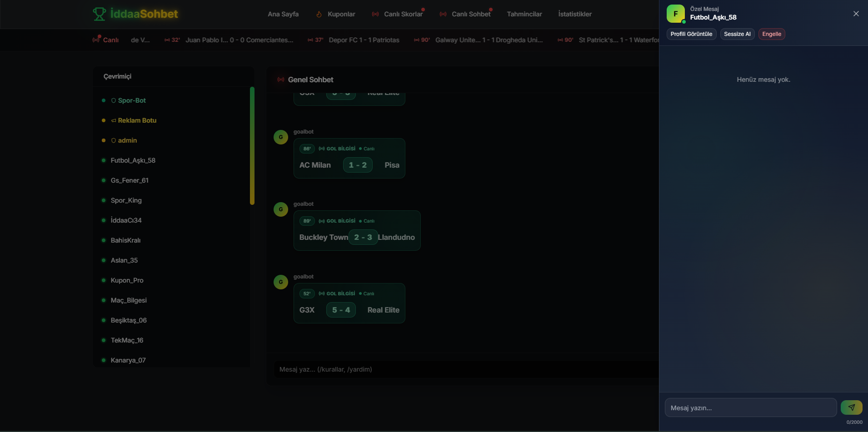Click the shield icon next to Spor-Bot

coord(114,100)
